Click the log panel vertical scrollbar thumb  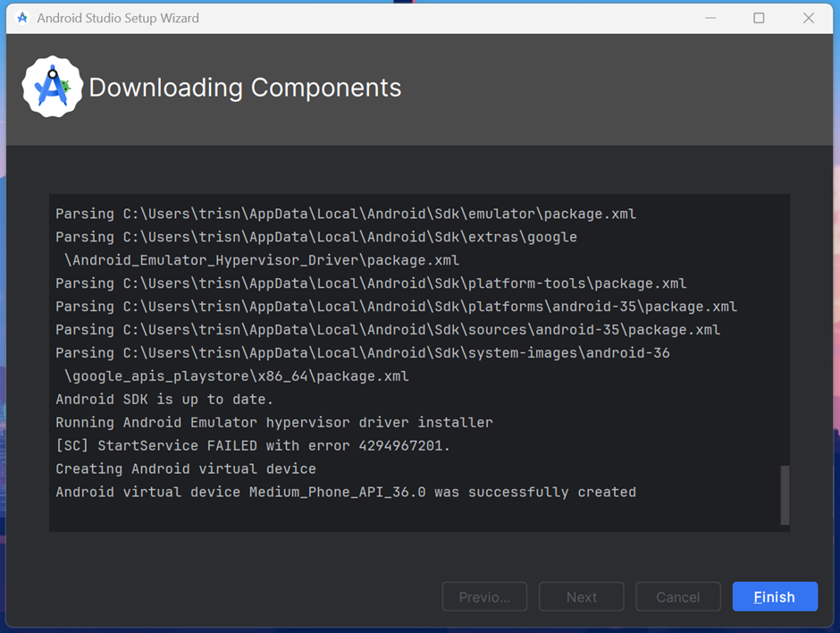[x=785, y=495]
